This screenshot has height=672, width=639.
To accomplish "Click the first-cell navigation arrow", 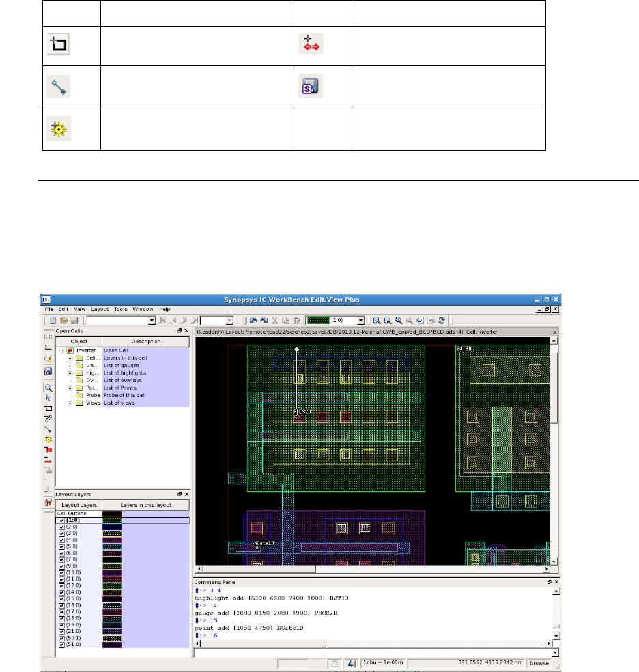I will coord(162,320).
